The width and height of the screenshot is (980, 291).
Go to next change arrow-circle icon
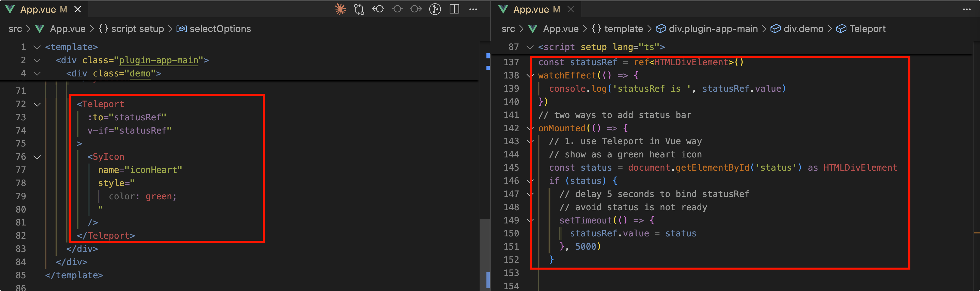[x=416, y=9]
